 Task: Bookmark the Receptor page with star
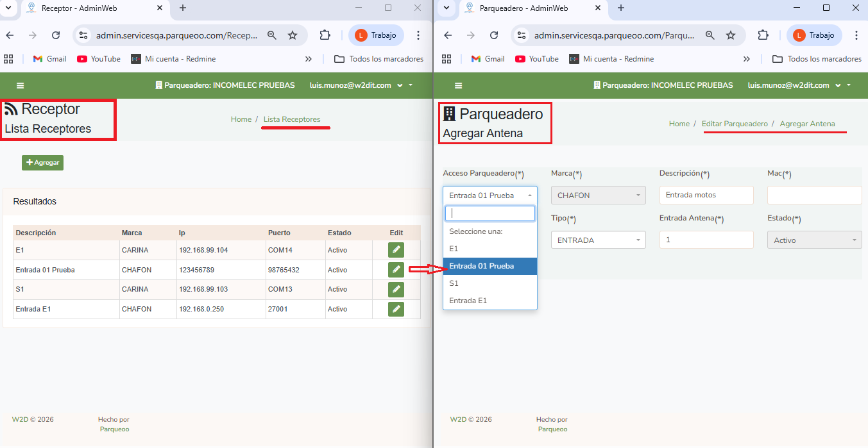[293, 35]
